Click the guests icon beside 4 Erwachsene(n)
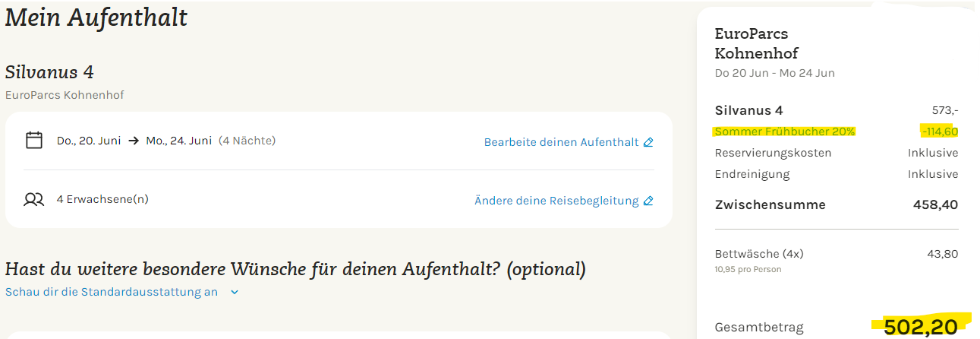This screenshot has height=339, width=980. (x=34, y=200)
